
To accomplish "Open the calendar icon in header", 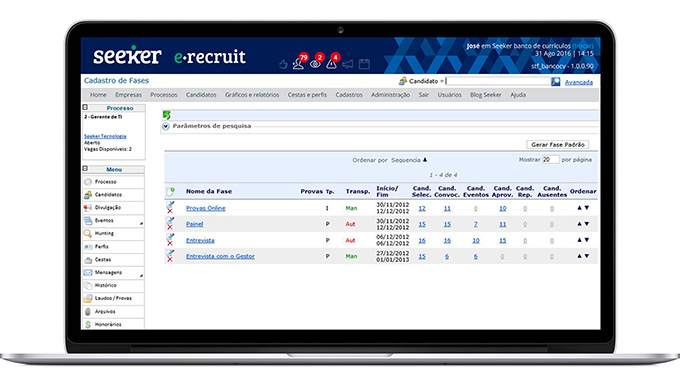I will pyautogui.click(x=364, y=64).
